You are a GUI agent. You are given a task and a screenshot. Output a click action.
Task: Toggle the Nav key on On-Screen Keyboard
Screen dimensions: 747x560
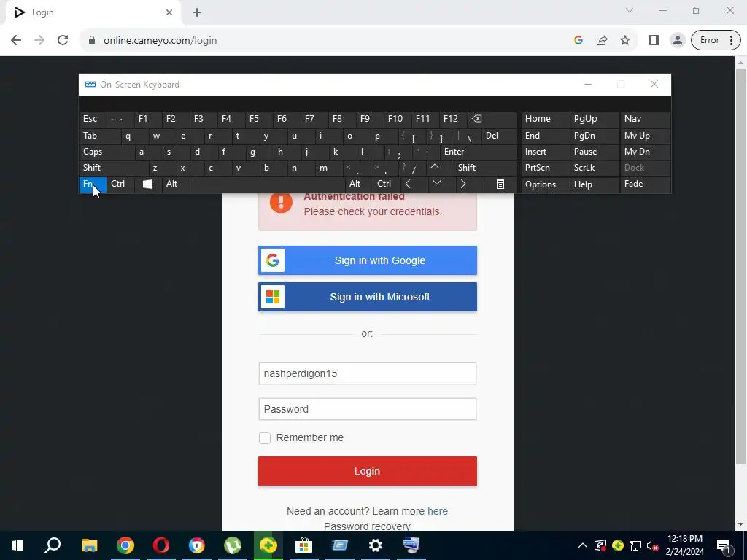click(646, 119)
